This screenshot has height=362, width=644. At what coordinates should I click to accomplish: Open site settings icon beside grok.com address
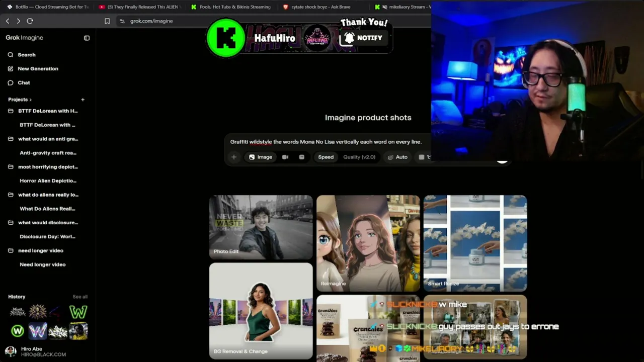pyautogui.click(x=122, y=21)
